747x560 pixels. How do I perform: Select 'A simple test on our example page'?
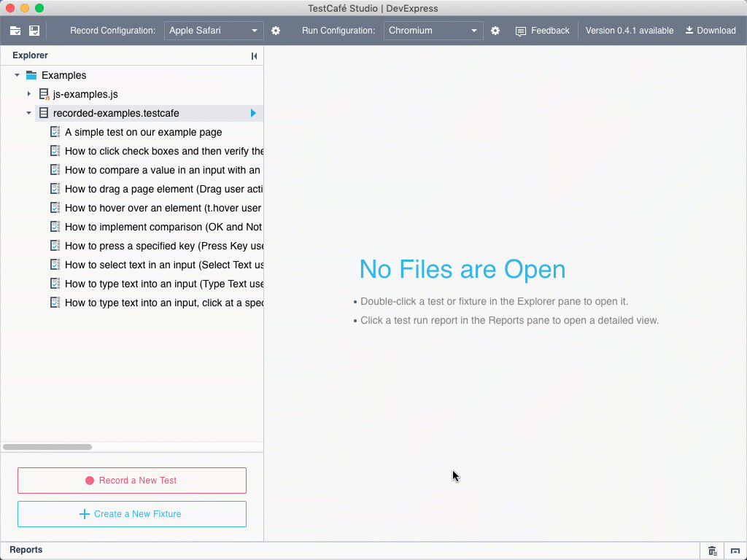[x=144, y=133]
